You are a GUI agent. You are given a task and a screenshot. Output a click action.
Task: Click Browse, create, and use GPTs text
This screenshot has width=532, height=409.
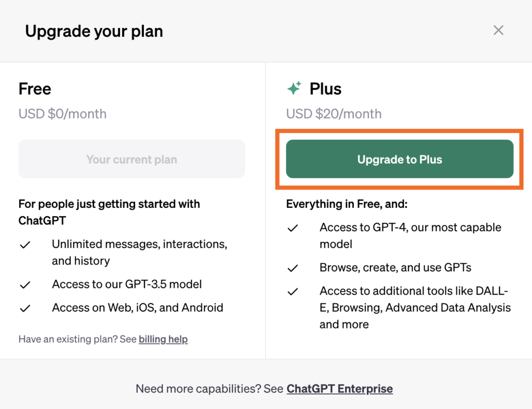(x=395, y=268)
